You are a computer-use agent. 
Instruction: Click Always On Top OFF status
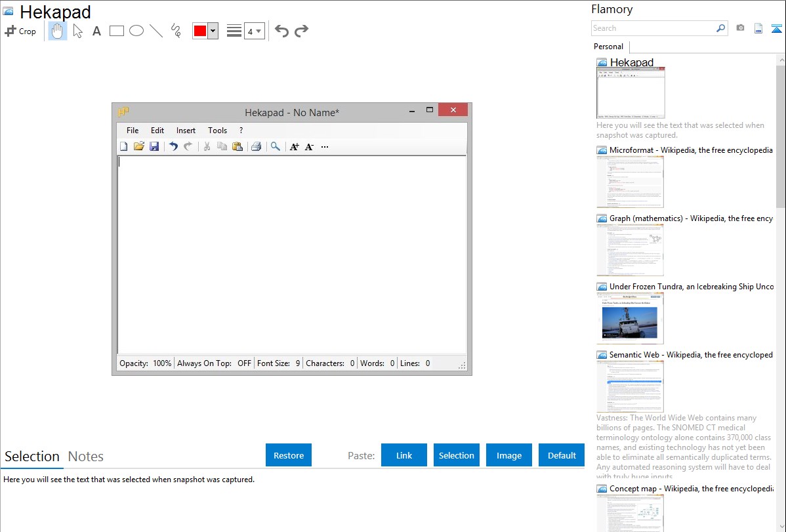214,363
